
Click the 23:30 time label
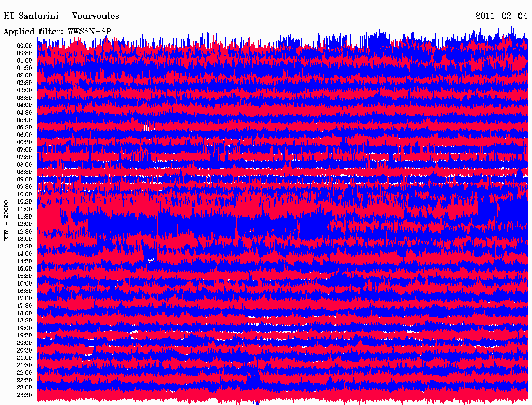[24, 395]
